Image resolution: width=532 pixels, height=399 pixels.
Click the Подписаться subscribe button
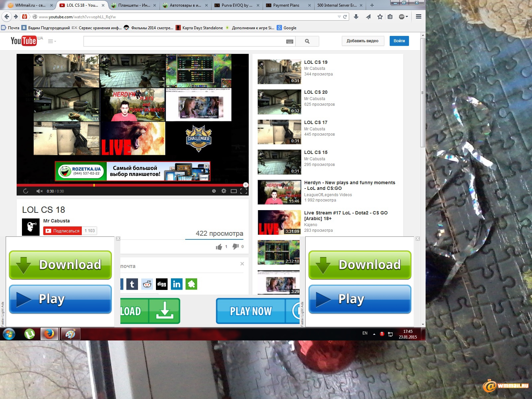click(x=62, y=231)
